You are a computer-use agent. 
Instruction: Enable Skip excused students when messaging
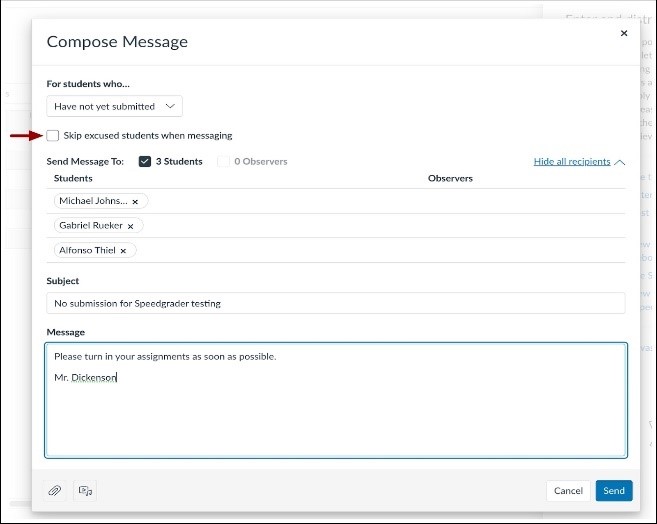click(53, 135)
